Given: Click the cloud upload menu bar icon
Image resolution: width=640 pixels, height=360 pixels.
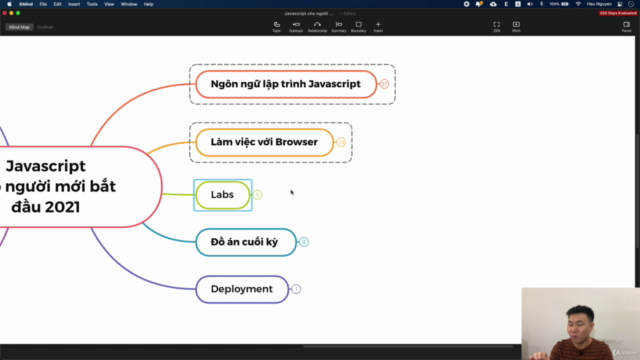Looking at the screenshot, I should 493,4.
